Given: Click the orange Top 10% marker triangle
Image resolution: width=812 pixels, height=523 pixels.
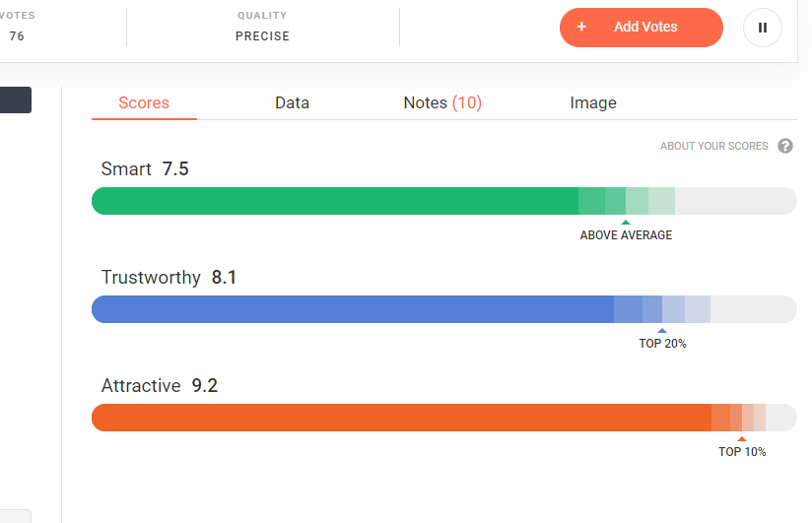Looking at the screenshot, I should click(x=742, y=438).
